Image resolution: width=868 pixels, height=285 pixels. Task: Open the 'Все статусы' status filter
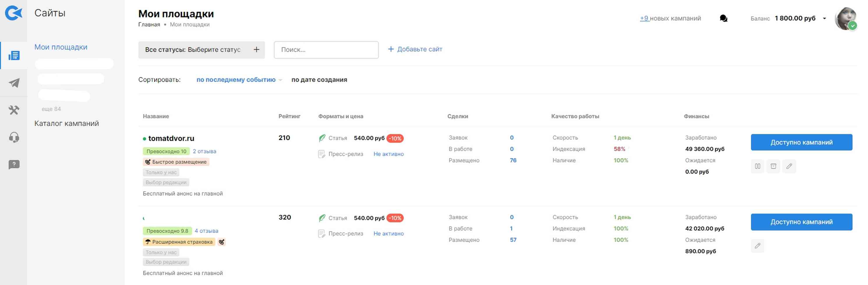pyautogui.click(x=201, y=50)
